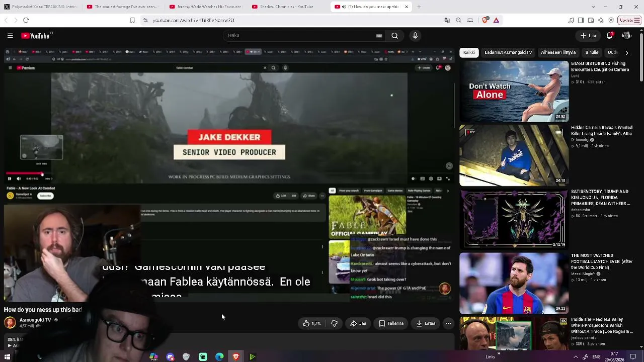Reload the page

click(26, 20)
